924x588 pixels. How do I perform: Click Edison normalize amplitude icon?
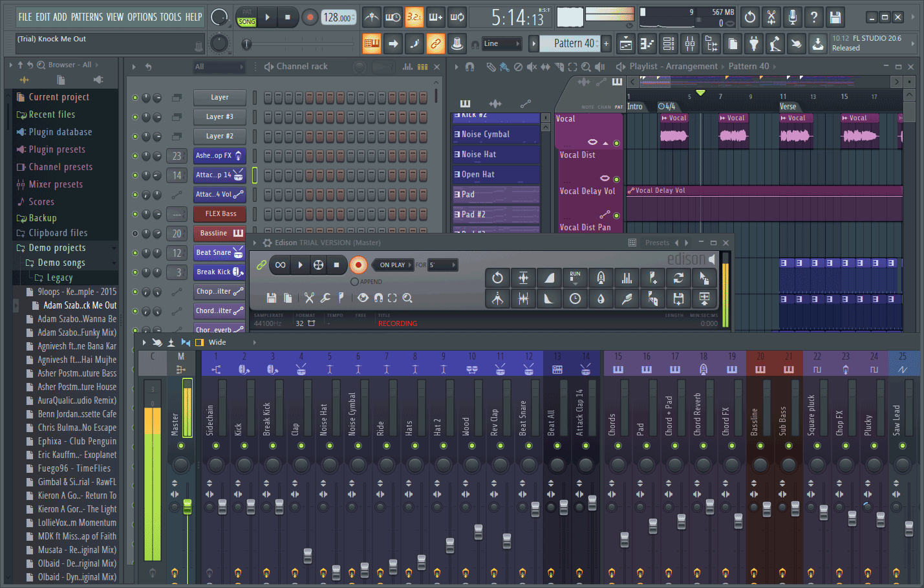click(x=523, y=278)
